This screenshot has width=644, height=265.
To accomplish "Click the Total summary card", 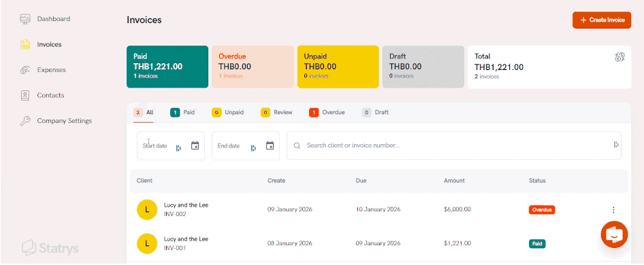I will (x=549, y=67).
